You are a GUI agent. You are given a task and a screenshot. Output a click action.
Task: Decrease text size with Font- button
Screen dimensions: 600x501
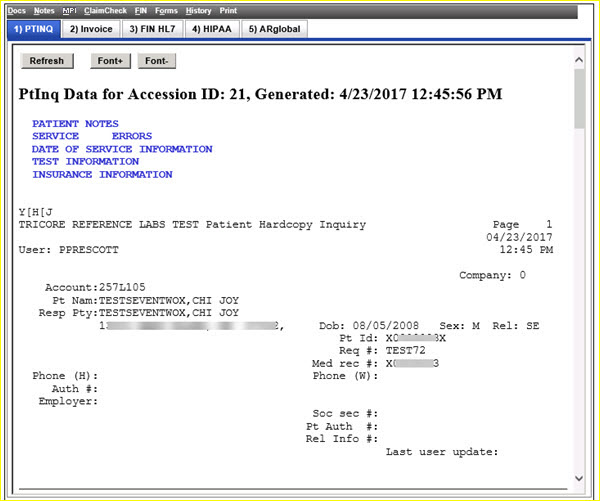(x=155, y=61)
